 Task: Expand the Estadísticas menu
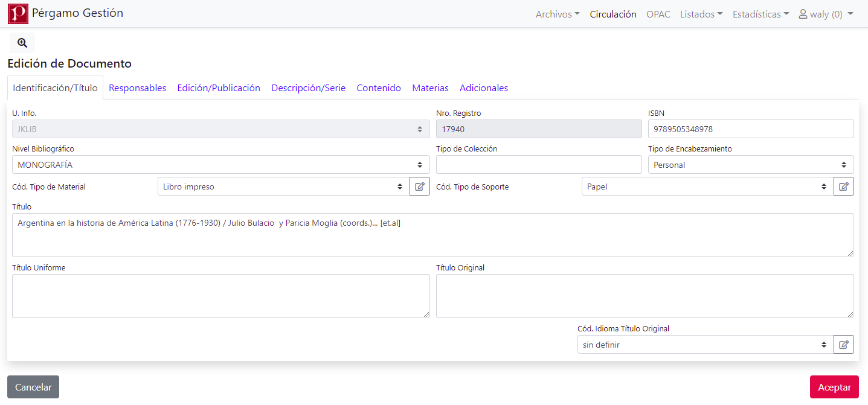[760, 14]
